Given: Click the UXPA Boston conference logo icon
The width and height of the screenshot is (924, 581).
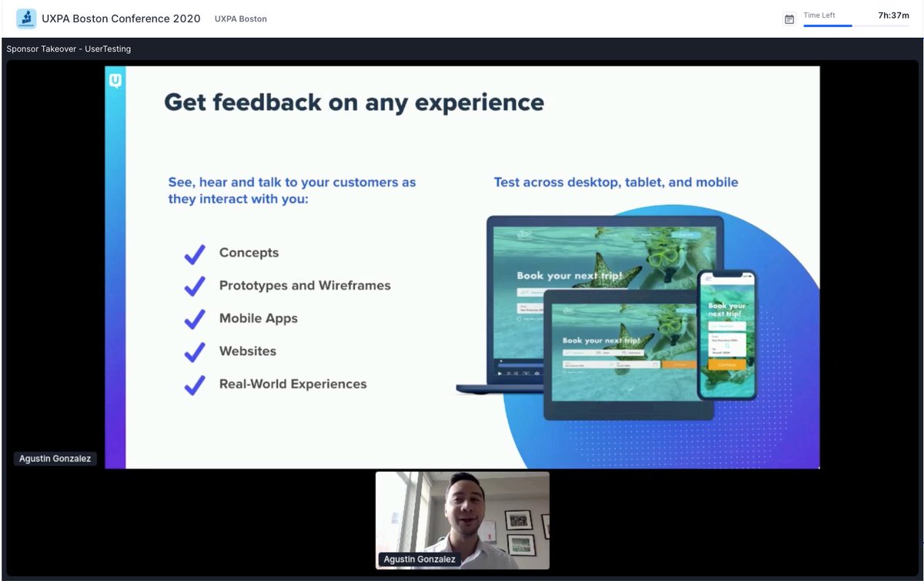Looking at the screenshot, I should 26,18.
